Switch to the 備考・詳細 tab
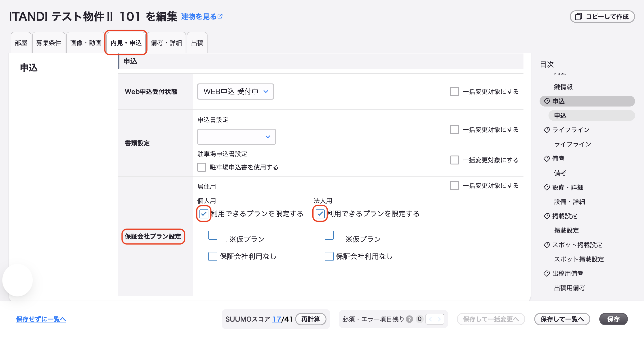Screen dimensions: 644x337 166,43
